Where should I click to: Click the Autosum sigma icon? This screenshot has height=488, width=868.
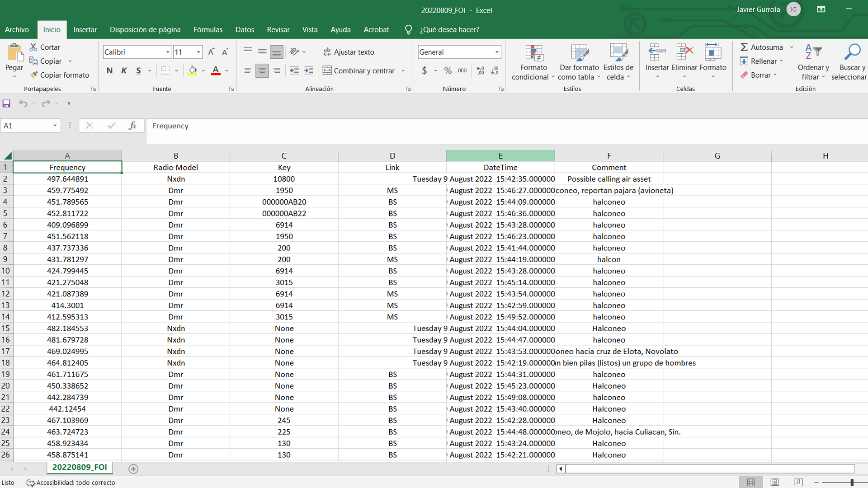coord(744,47)
